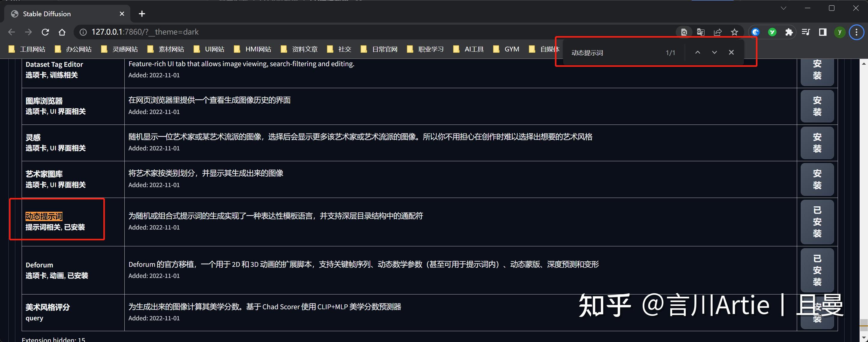Bookmark this page with the star icon
The width and height of the screenshot is (868, 342).
(735, 32)
